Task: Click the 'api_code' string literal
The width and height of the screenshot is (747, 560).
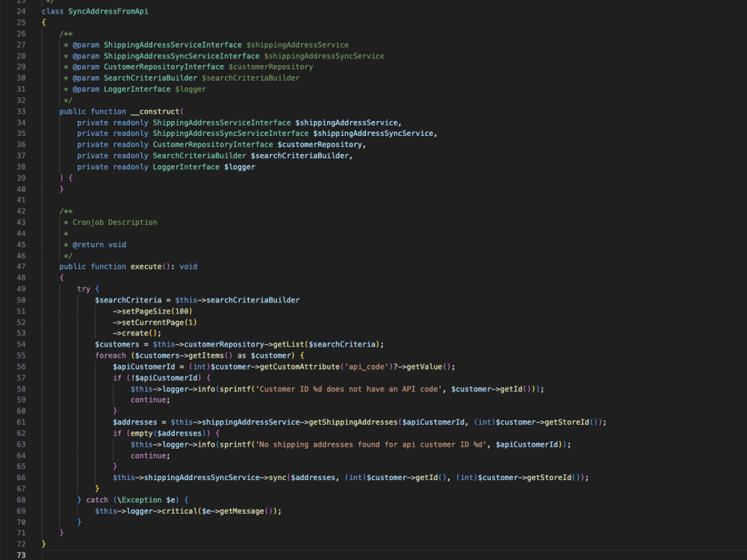Action: point(366,367)
